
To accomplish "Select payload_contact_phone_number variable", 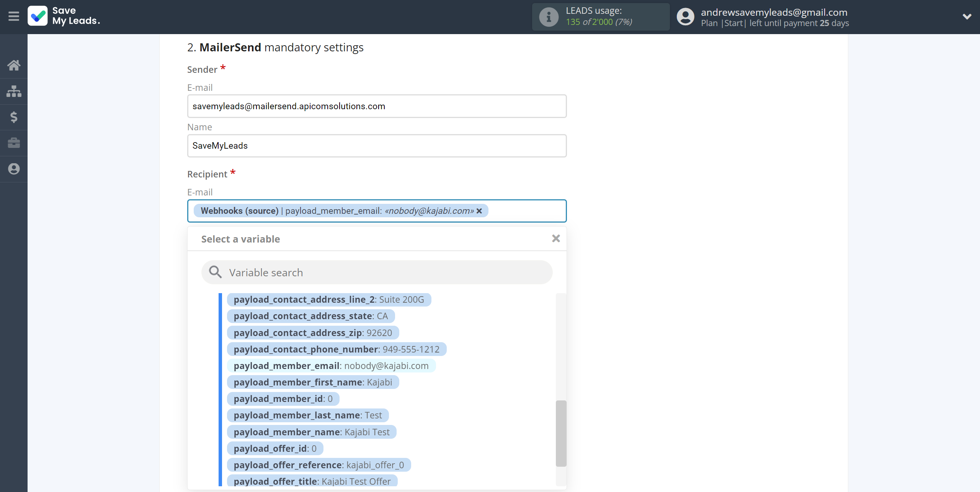I will click(x=337, y=349).
